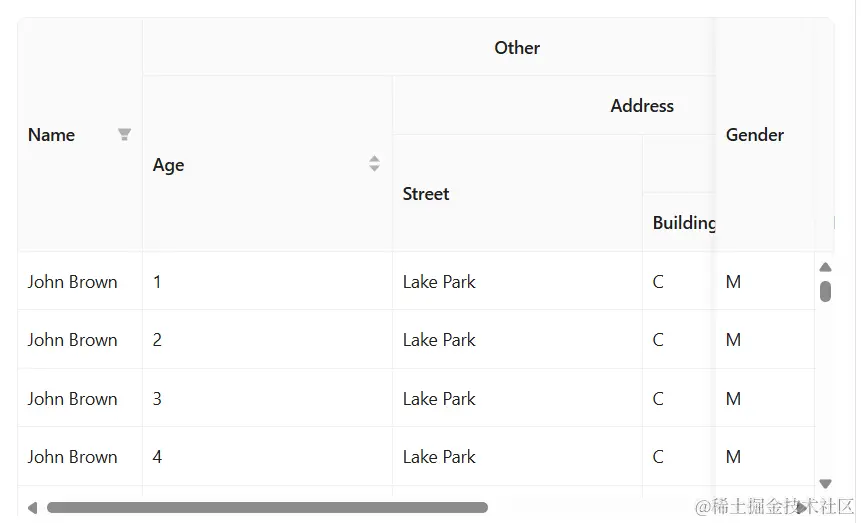The height and width of the screenshot is (523, 861).
Task: Click the horizontal scrollbar thumb
Action: [267, 508]
